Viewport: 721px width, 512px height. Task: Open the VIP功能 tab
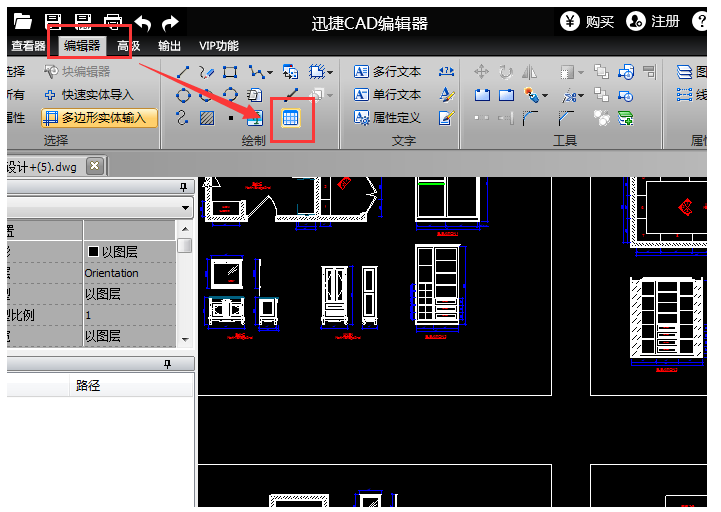click(219, 46)
